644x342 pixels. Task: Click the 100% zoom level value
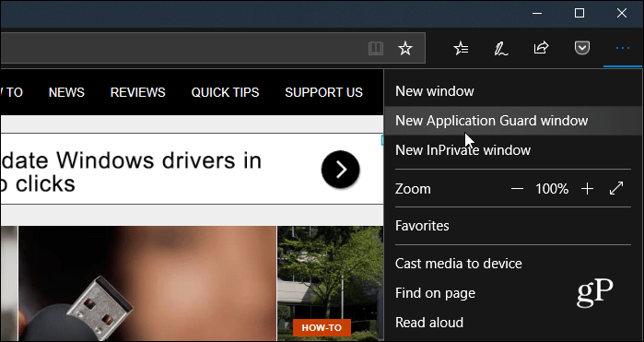point(552,189)
